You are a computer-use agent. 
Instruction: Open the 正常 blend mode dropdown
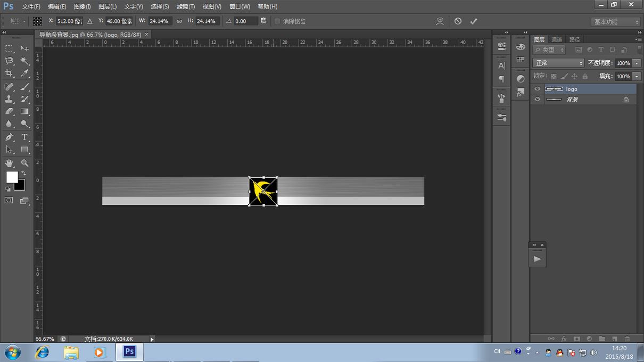(558, 63)
